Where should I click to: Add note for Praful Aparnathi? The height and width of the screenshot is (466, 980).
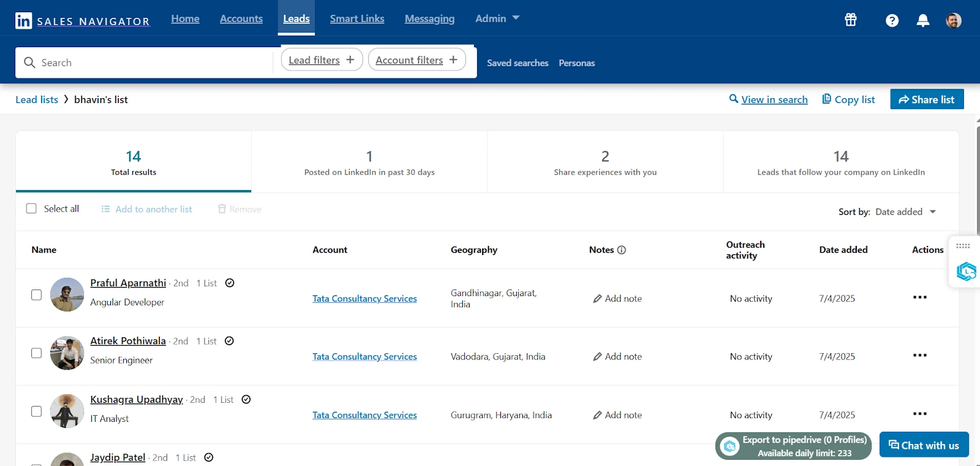tap(617, 298)
